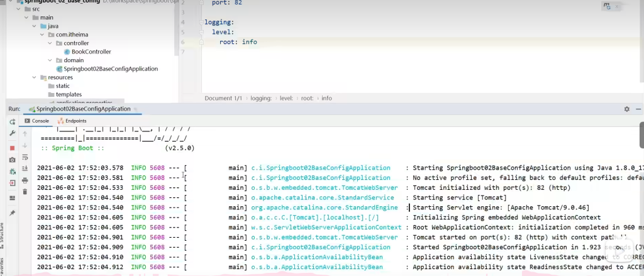Toggle the pin tab icon in Run panel
644x276 pixels.
[x=12, y=213]
